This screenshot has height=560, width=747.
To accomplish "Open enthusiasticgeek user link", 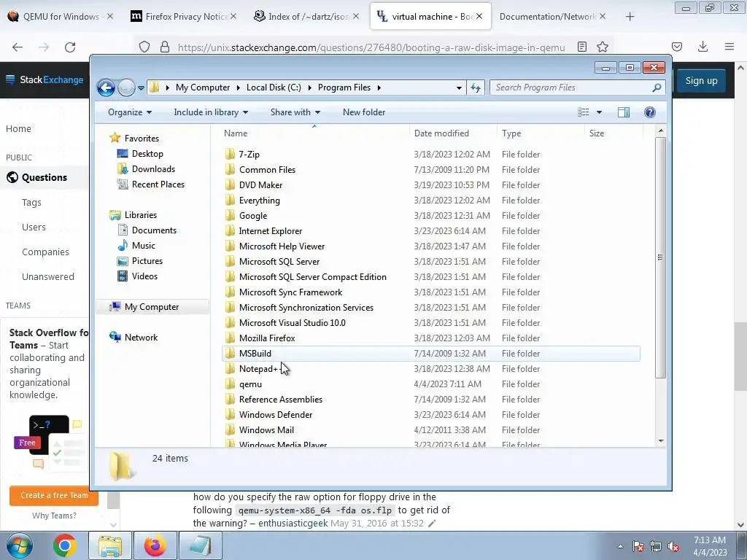I will (x=293, y=524).
